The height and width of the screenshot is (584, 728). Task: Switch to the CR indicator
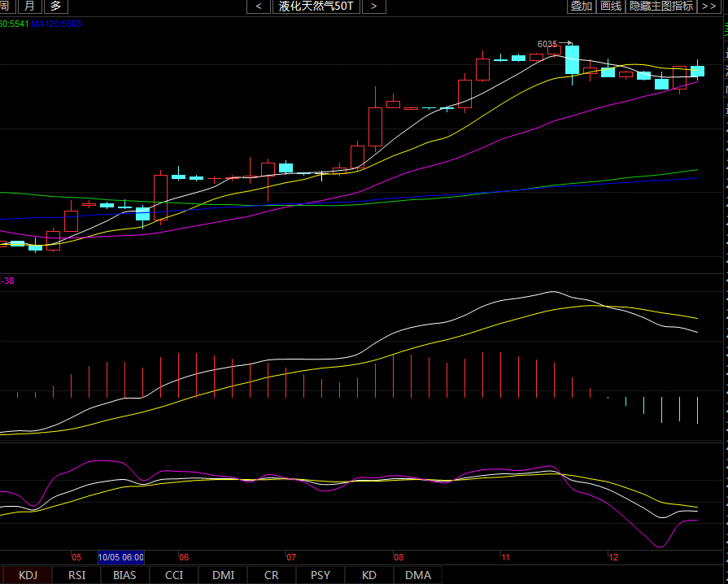272,575
